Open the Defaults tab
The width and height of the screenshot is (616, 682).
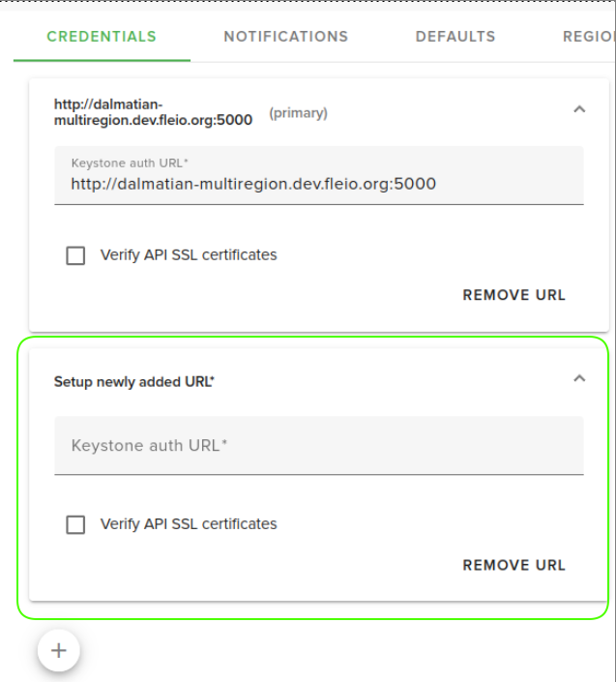pos(455,37)
